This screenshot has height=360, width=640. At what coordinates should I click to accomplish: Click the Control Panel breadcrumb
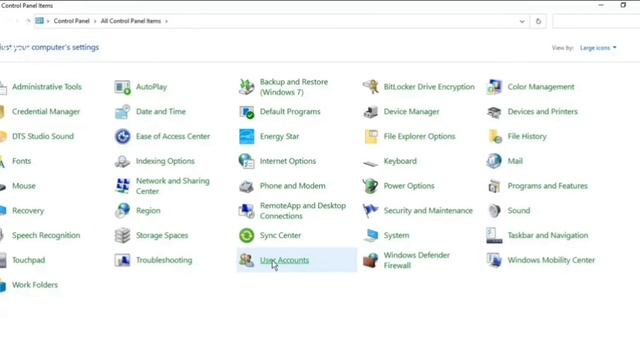coord(71,21)
